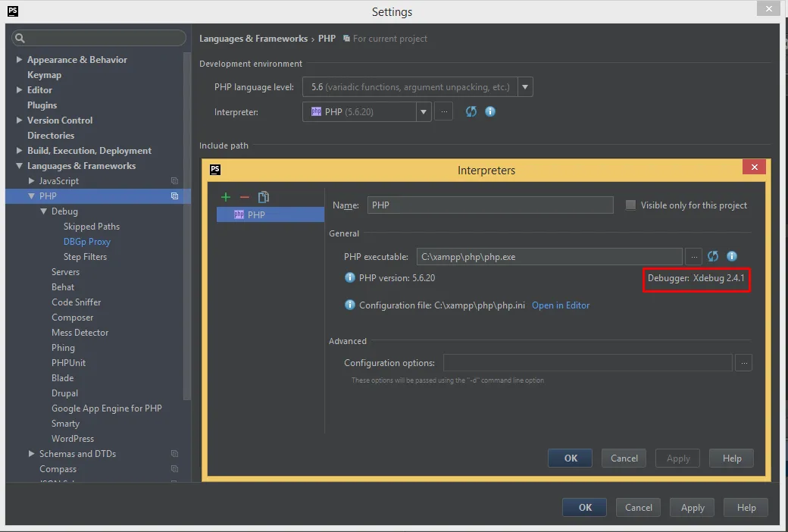Click the project icon beside Schemas and DTDs
788x532 pixels.
tap(174, 453)
